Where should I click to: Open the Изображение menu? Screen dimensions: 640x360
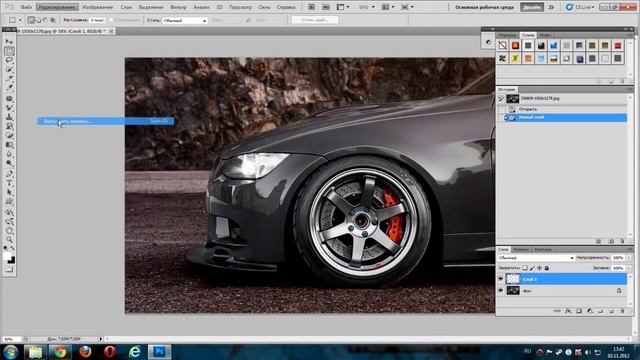98,7
